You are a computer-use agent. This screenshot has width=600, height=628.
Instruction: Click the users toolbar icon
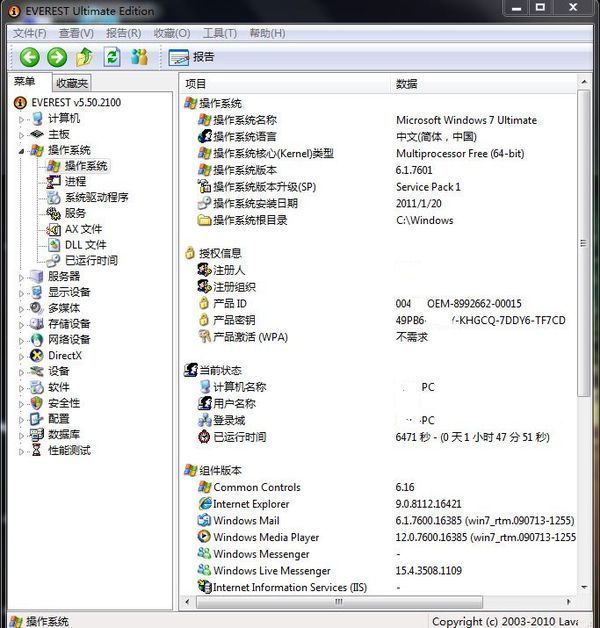(139, 57)
